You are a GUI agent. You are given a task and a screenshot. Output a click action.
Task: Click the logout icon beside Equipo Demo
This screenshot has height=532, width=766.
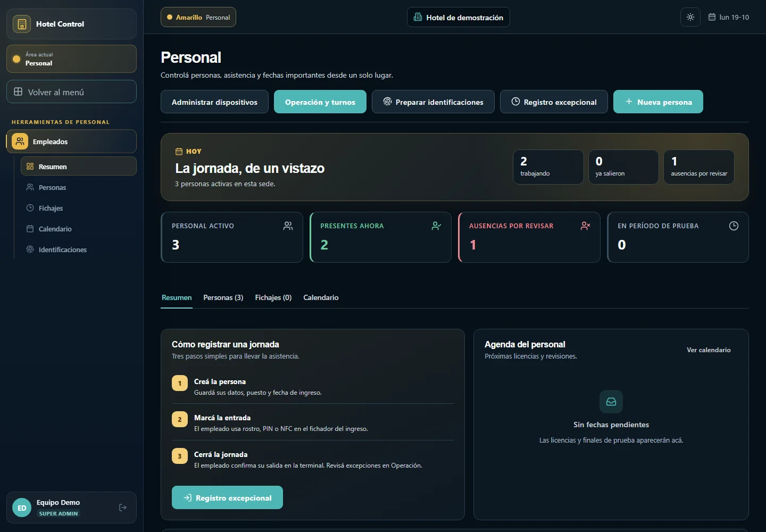(123, 508)
